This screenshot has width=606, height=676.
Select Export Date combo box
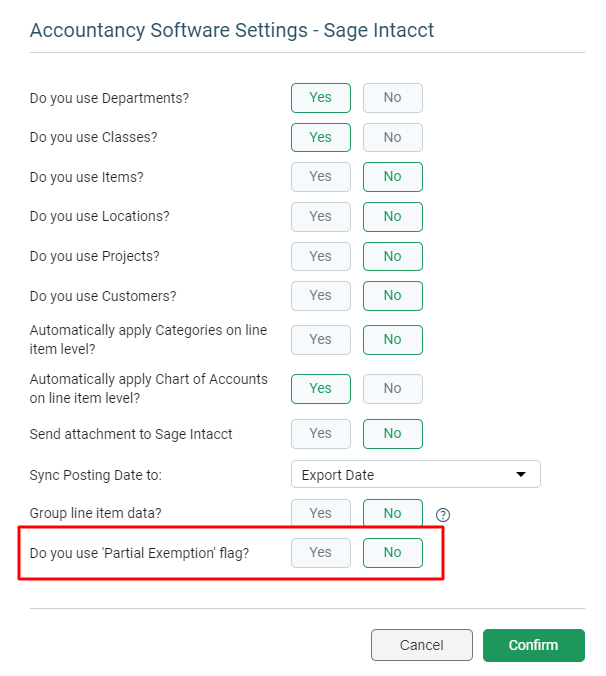coord(415,474)
